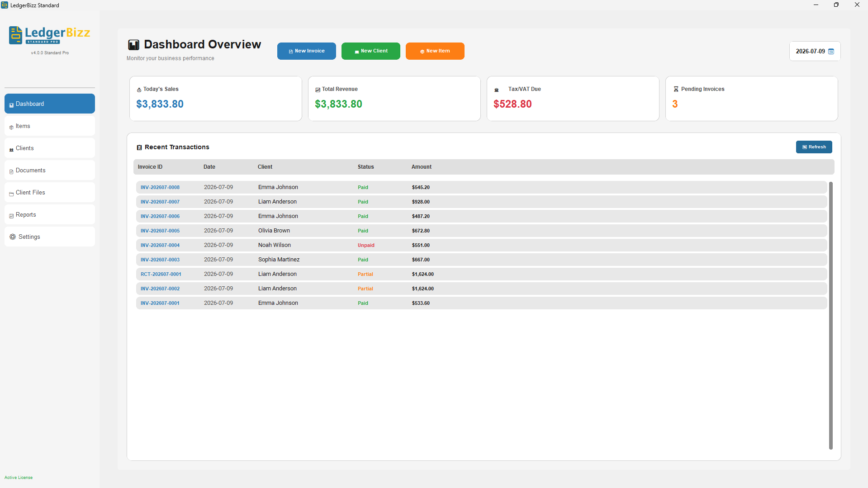Click the Amount column header
The height and width of the screenshot is (488, 868).
422,167
